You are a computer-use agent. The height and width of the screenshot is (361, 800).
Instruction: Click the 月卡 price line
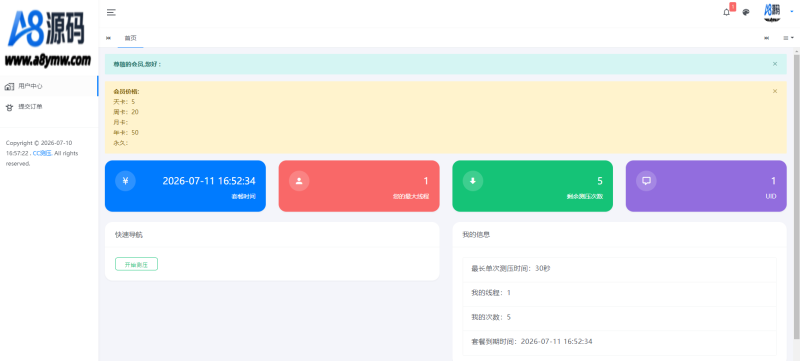(x=120, y=122)
